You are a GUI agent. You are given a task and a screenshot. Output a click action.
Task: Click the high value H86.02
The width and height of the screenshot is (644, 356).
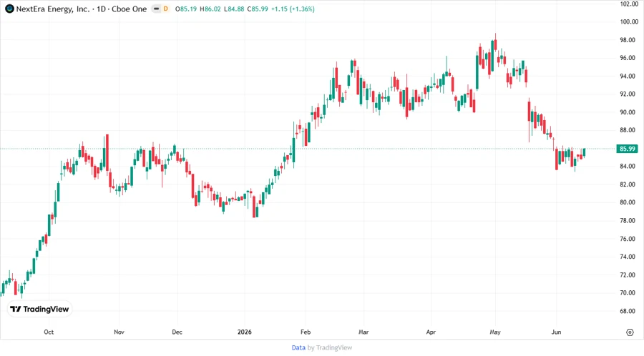pos(210,9)
